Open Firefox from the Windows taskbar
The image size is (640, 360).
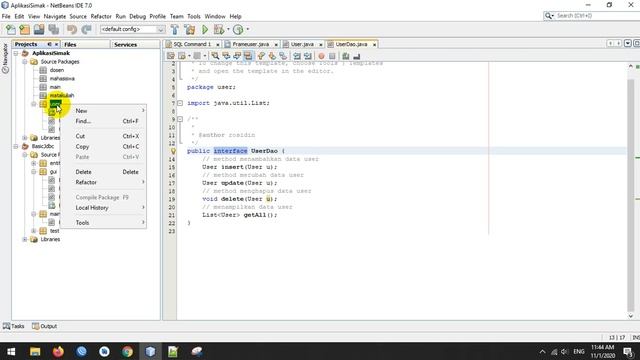tap(58, 351)
